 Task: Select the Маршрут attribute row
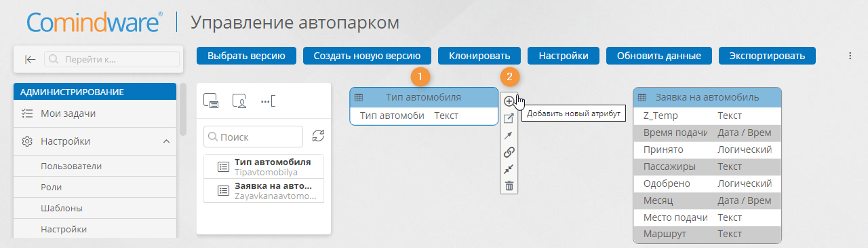[707, 234]
